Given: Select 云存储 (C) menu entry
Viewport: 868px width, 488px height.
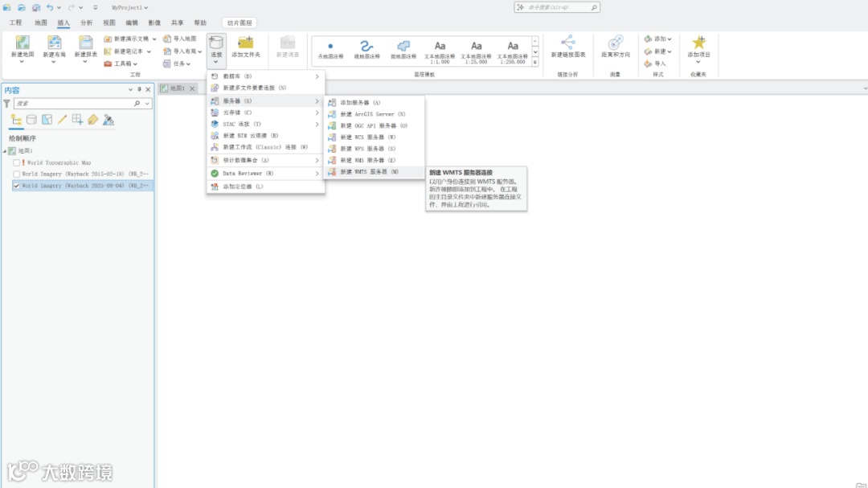Looking at the screenshot, I should (266, 113).
